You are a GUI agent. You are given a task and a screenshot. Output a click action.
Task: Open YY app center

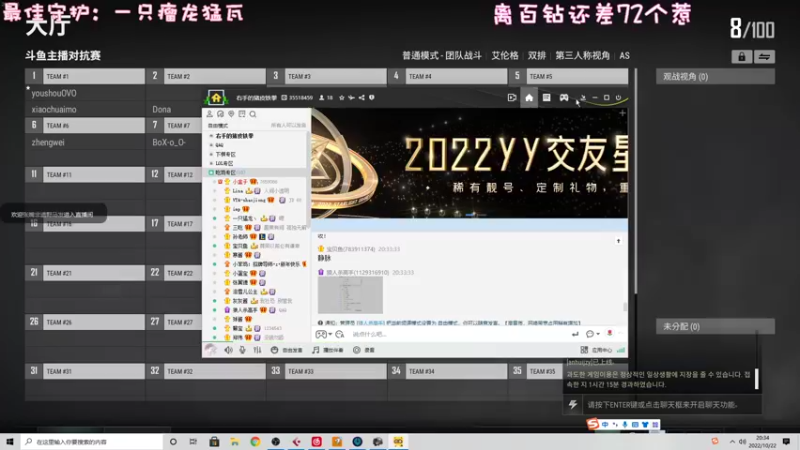596,350
